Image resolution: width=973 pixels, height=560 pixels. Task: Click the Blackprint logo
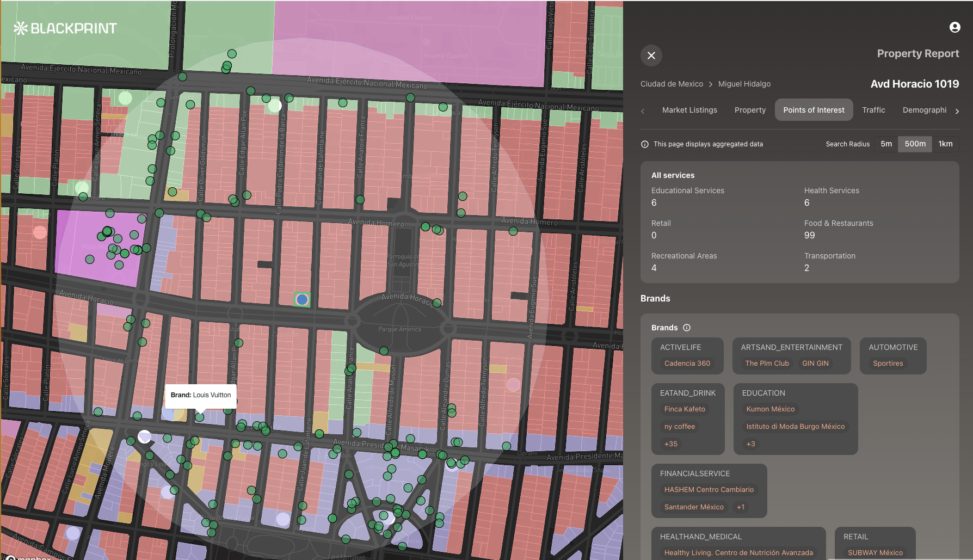[x=65, y=28]
